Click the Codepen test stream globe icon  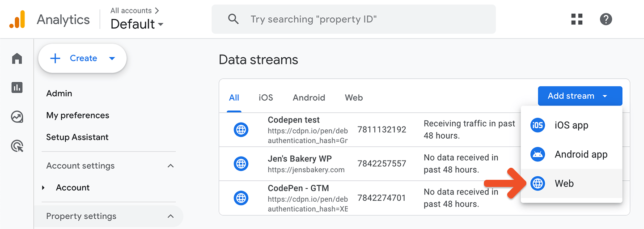[x=241, y=130]
